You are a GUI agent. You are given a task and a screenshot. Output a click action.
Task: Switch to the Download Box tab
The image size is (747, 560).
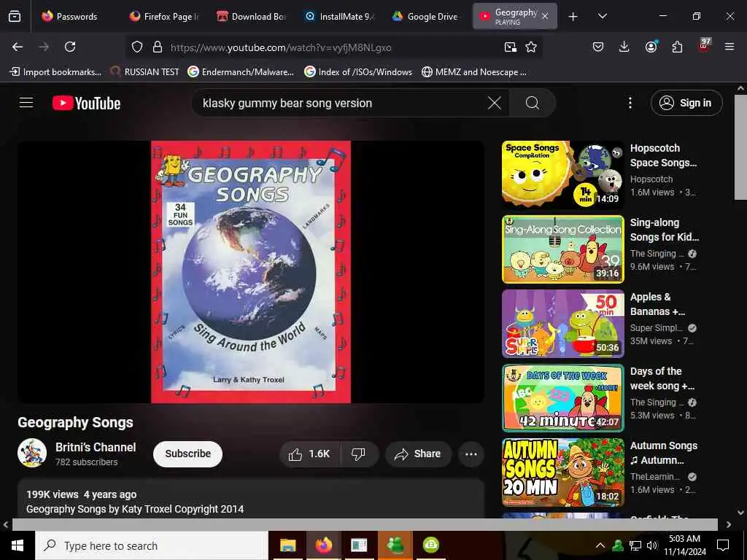[x=252, y=17]
